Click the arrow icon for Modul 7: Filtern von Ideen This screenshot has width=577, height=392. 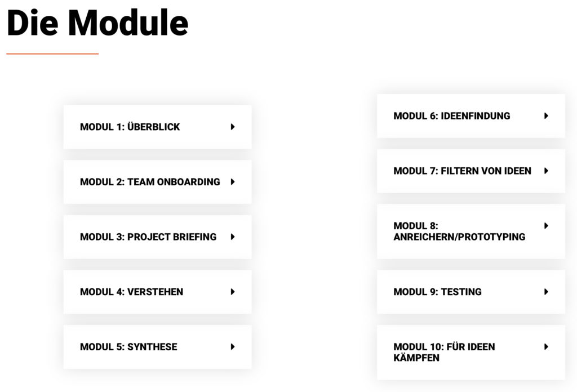coord(546,171)
